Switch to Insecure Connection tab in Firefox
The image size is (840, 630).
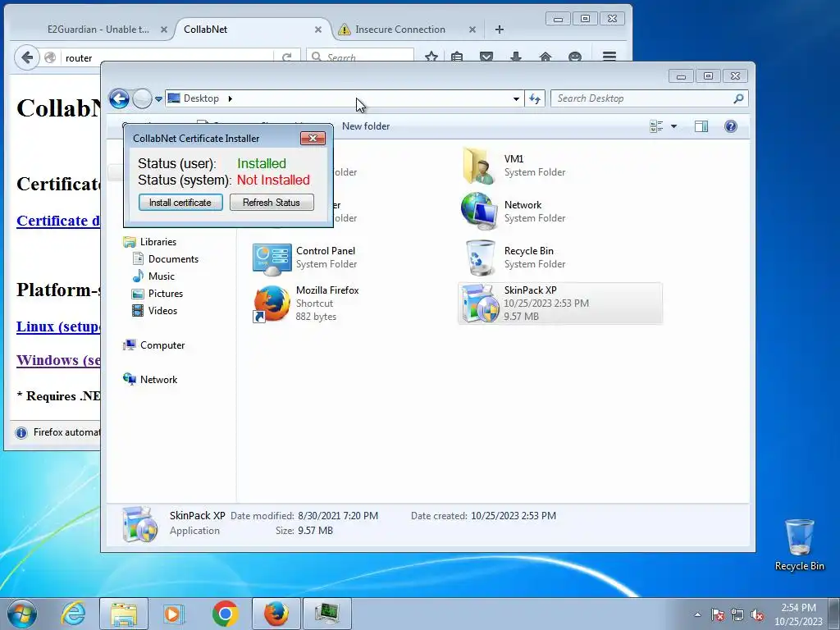[x=399, y=30]
